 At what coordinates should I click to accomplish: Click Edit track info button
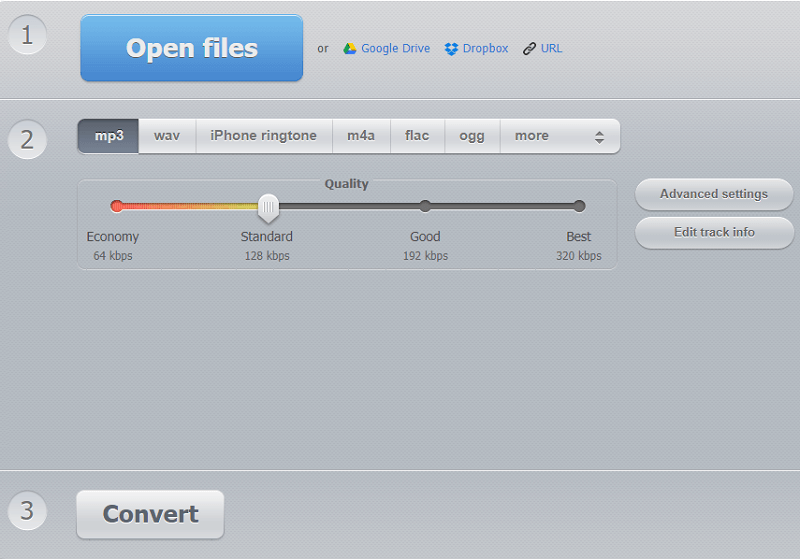tap(714, 232)
